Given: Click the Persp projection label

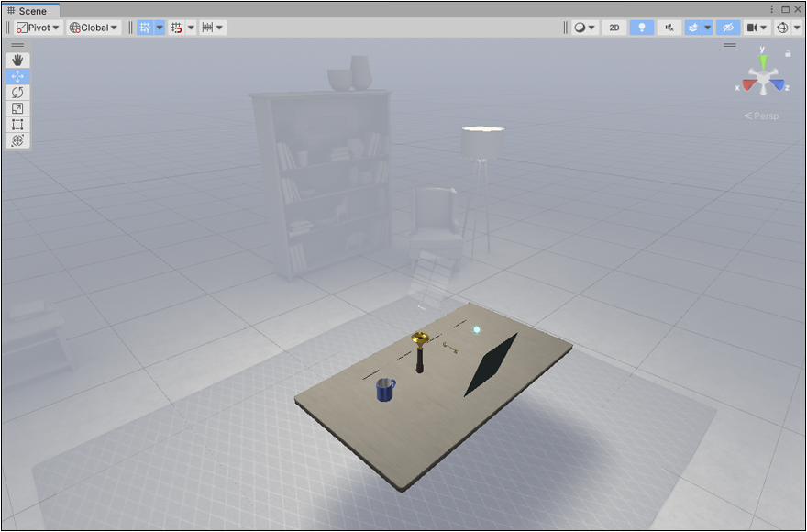Looking at the screenshot, I should tap(762, 116).
